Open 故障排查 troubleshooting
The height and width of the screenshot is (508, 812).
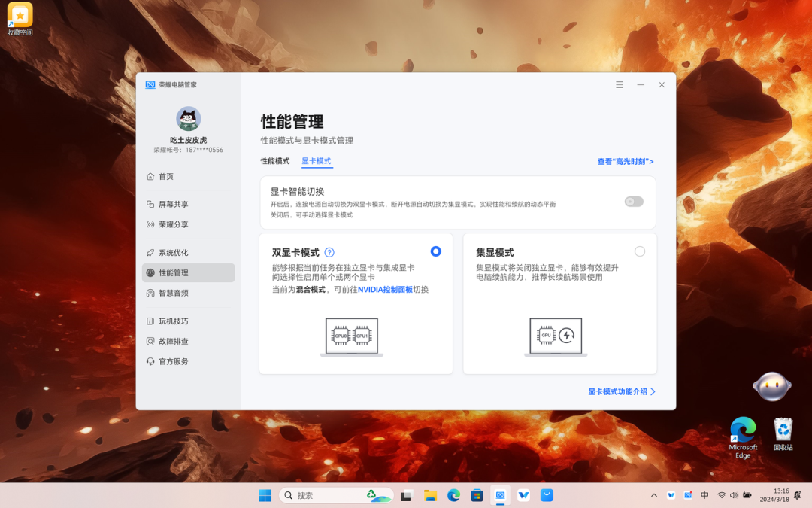(x=188, y=342)
